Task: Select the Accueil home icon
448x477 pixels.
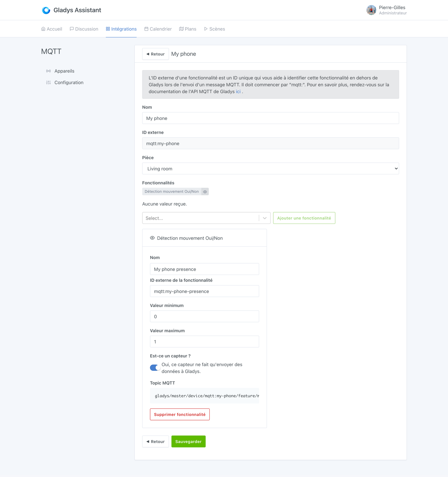Action: point(43,29)
